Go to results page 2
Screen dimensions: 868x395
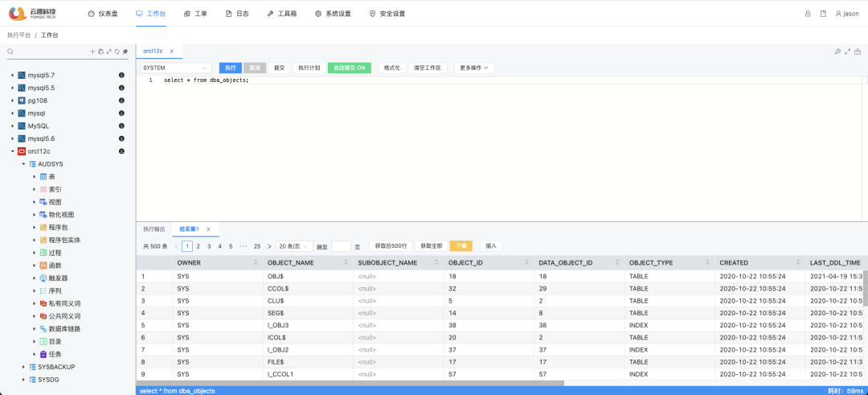point(199,246)
